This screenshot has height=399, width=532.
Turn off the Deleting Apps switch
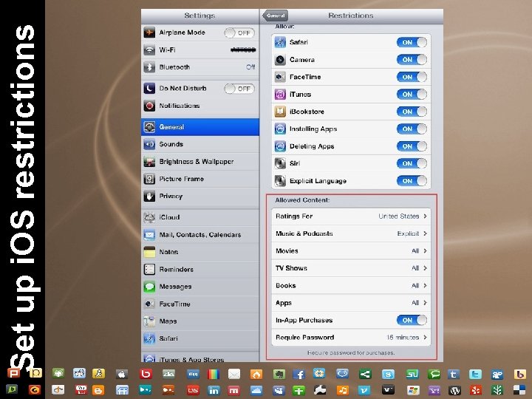pos(412,146)
